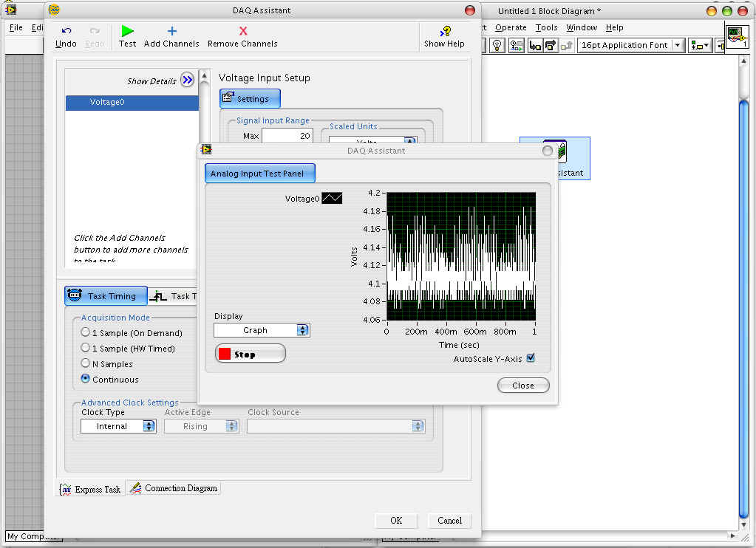Click the red Stop button
The image size is (756, 548).
(x=251, y=355)
